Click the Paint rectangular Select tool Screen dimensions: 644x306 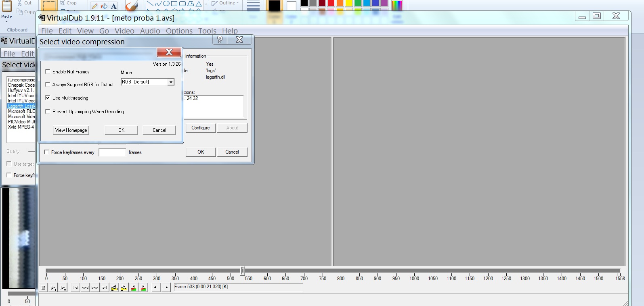coord(49,6)
